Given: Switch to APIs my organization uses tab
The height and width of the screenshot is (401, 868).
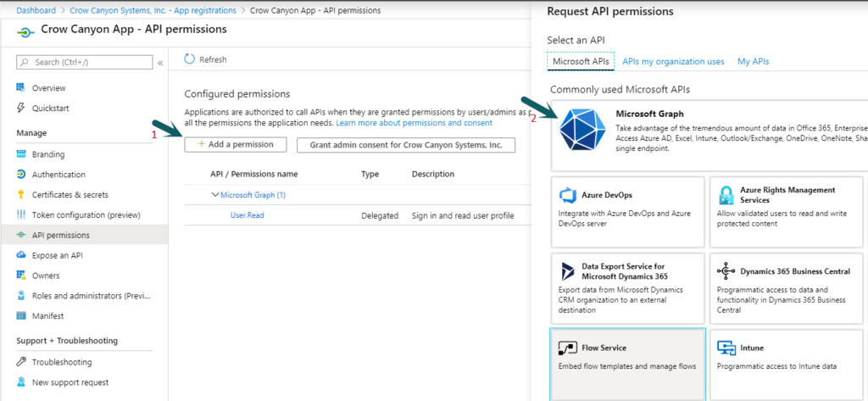Looking at the screenshot, I should tap(673, 62).
